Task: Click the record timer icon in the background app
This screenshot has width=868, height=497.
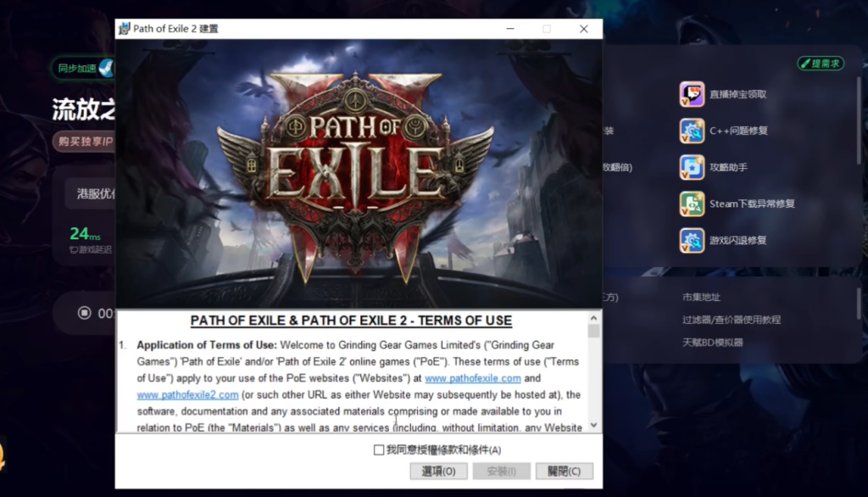Action: [84, 313]
